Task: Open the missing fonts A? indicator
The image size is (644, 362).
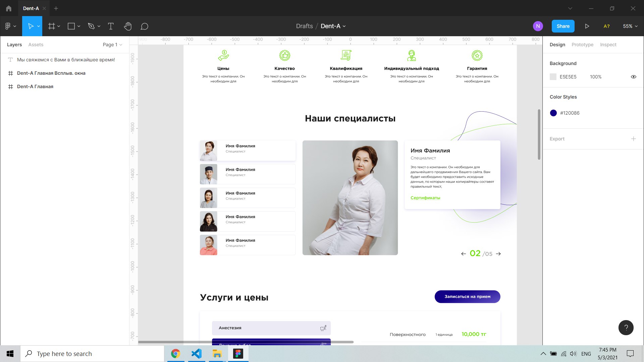Action: (606, 26)
